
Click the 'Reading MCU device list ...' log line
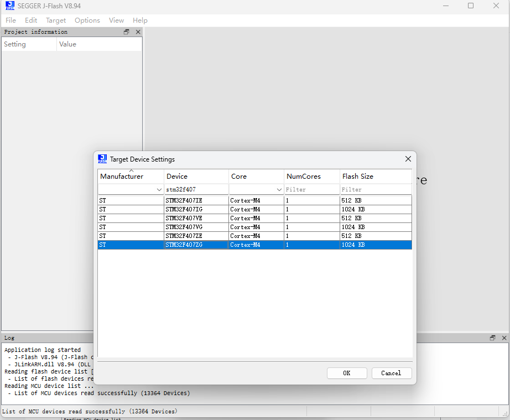(49, 386)
